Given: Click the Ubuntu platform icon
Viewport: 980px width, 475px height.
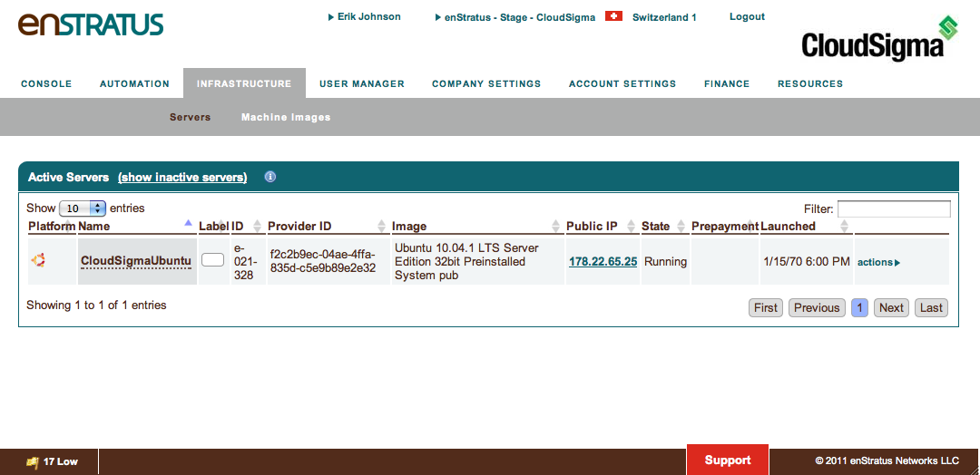Looking at the screenshot, I should (x=39, y=261).
